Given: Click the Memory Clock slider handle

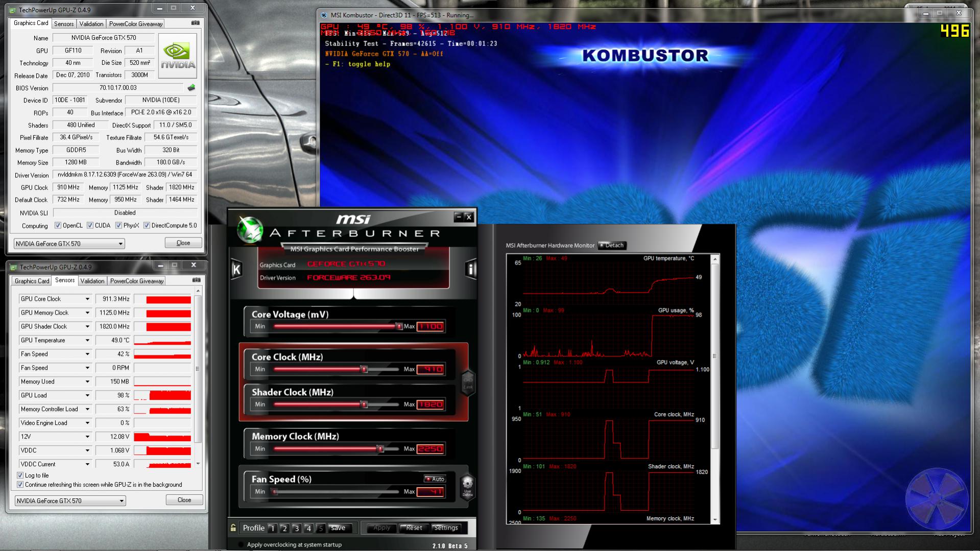Looking at the screenshot, I should [380, 449].
